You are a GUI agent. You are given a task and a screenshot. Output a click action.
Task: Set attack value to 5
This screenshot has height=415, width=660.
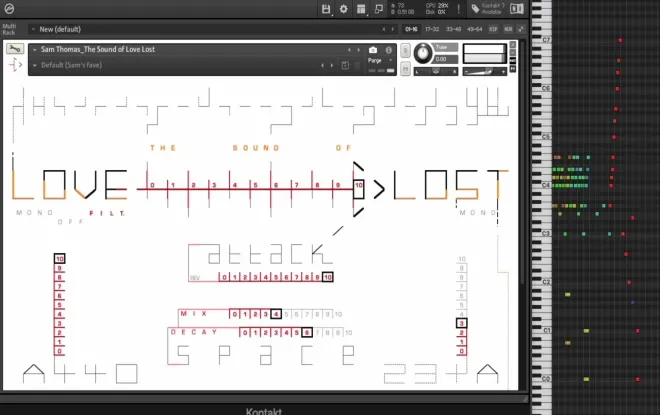[x=276, y=277]
